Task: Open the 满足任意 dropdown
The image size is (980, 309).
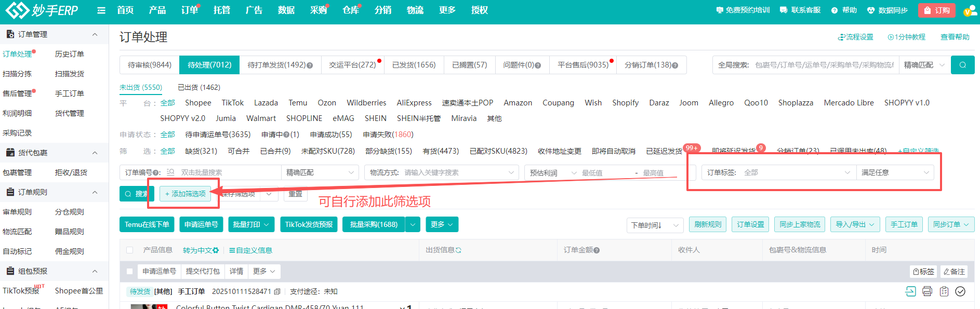Action: (x=895, y=172)
